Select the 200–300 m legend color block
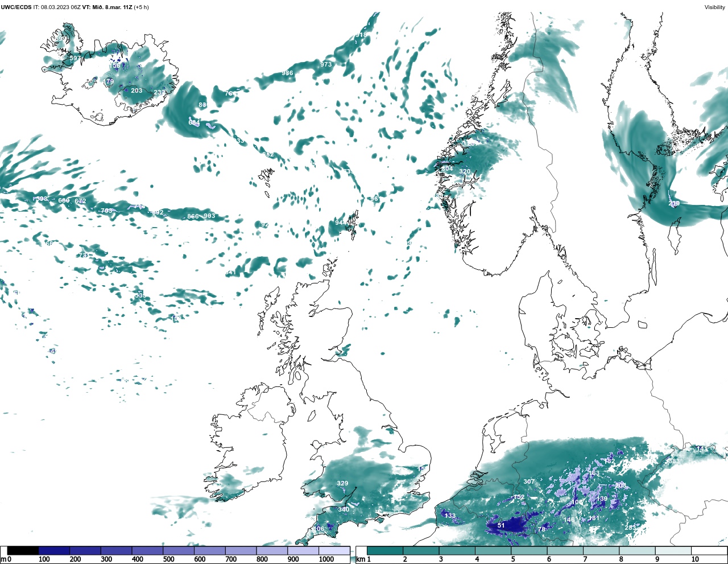The image size is (728, 564). pos(85,551)
